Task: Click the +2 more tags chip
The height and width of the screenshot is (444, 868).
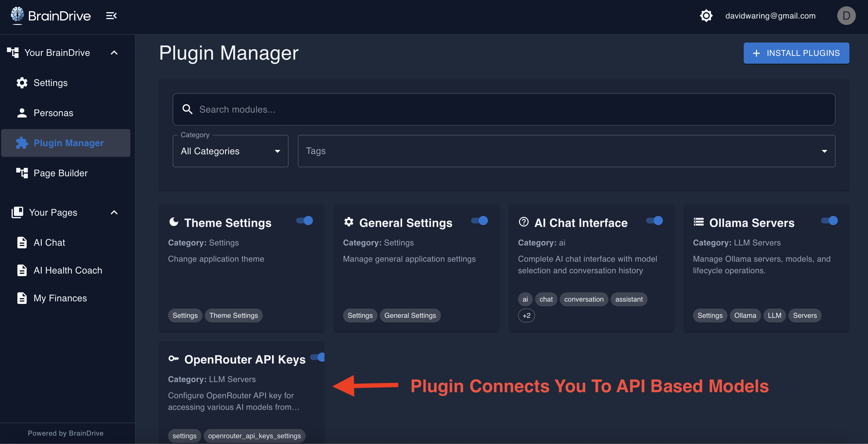Action: (x=526, y=315)
